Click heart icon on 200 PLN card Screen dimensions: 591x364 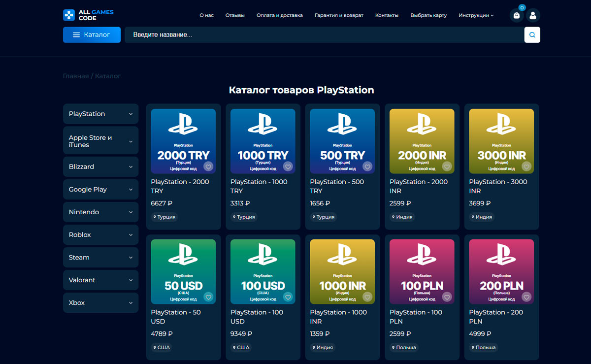[526, 297]
